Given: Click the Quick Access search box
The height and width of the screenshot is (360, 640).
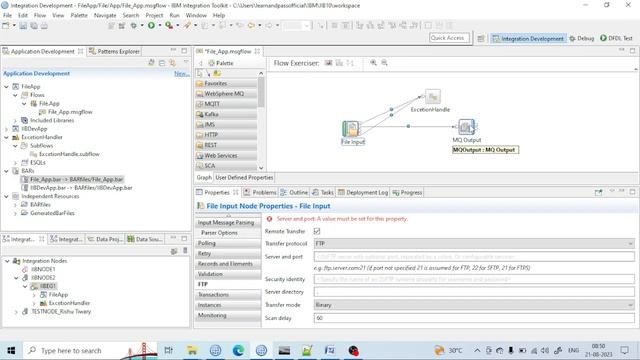Looking at the screenshot, I should click(x=449, y=38).
